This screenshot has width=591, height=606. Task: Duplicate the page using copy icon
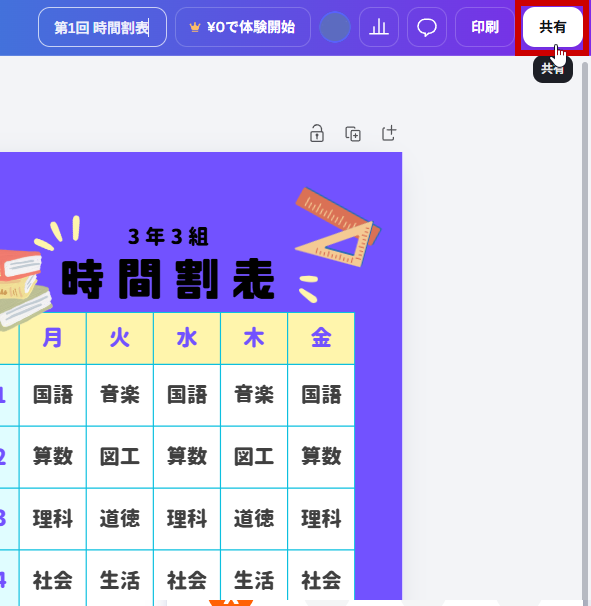(x=353, y=134)
